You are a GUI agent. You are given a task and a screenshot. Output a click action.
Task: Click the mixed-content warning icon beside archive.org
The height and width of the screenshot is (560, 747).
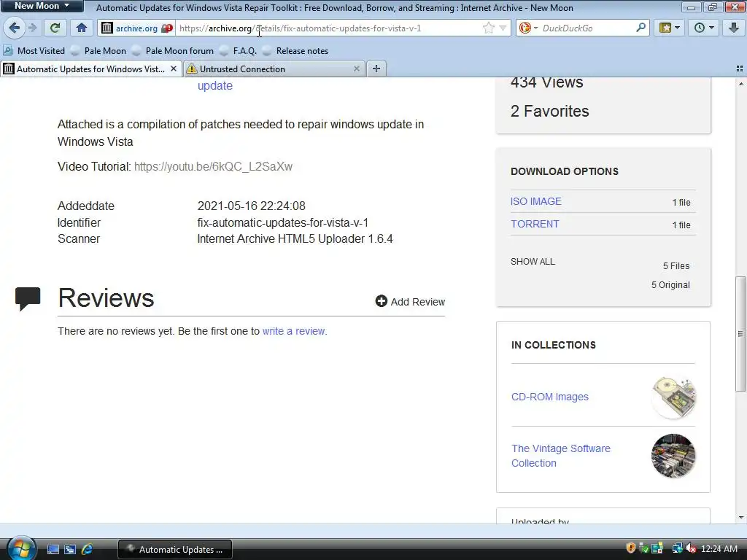click(x=166, y=28)
